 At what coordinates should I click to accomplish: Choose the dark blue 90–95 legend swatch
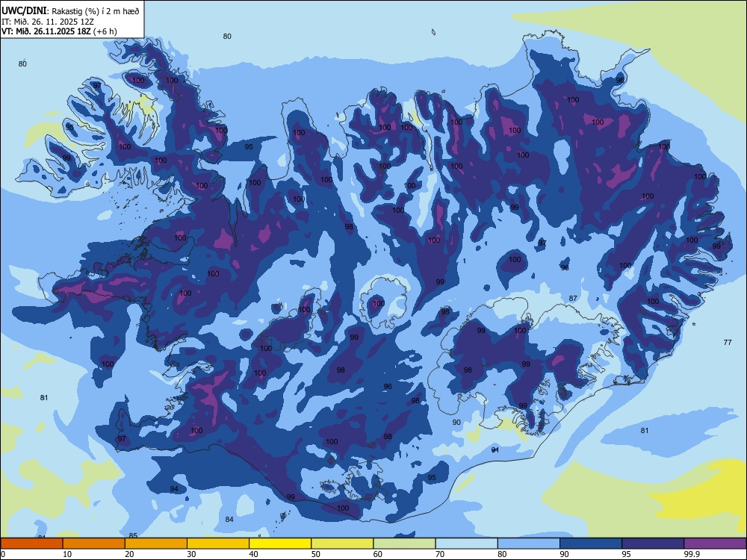coord(591,544)
